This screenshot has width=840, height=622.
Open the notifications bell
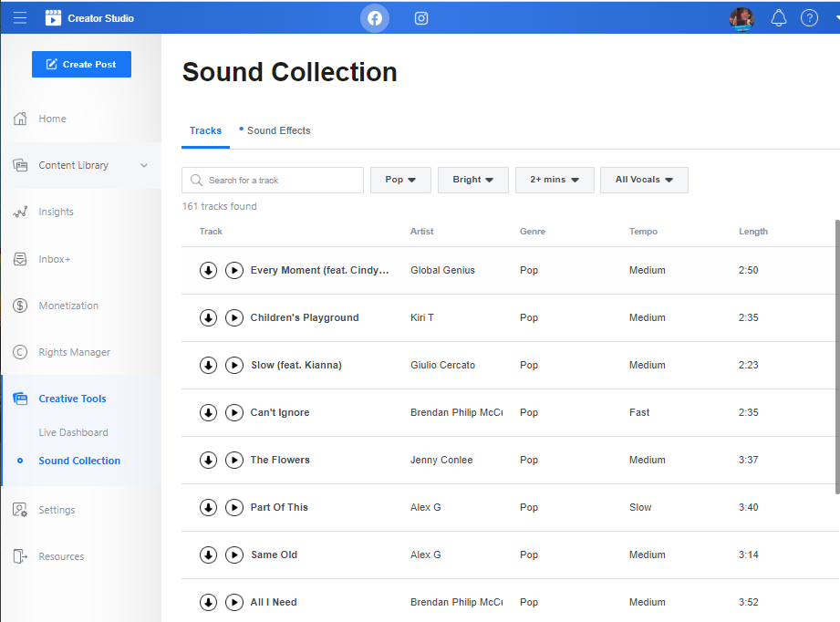click(x=778, y=18)
